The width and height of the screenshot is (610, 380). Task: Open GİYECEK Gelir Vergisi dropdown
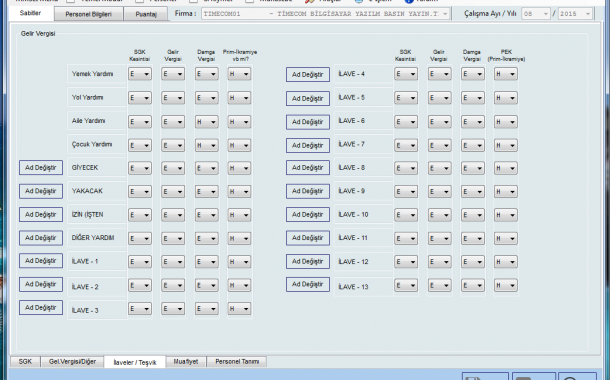pyautogui.click(x=173, y=168)
